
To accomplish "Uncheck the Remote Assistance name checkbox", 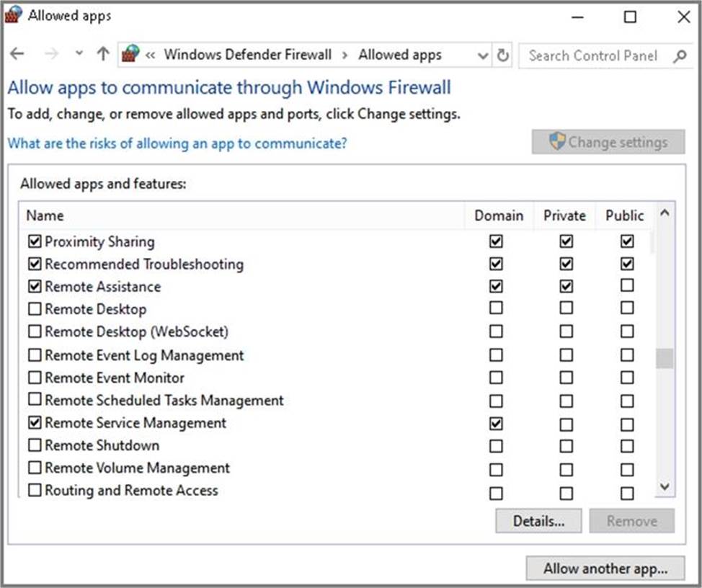I will 35,287.
